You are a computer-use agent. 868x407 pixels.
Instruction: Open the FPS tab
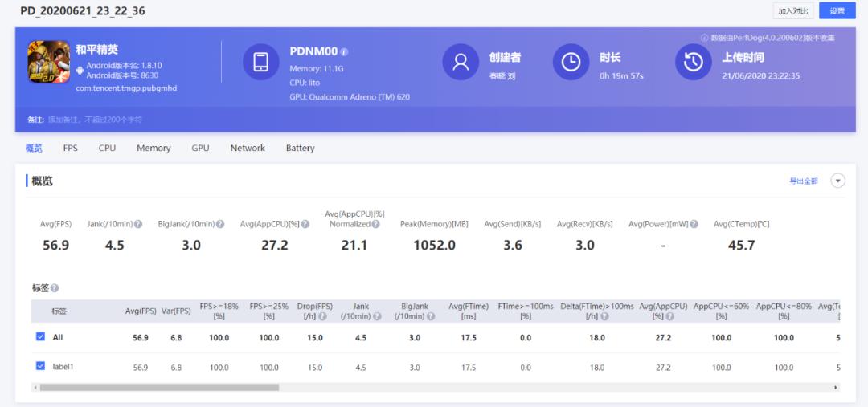70,148
